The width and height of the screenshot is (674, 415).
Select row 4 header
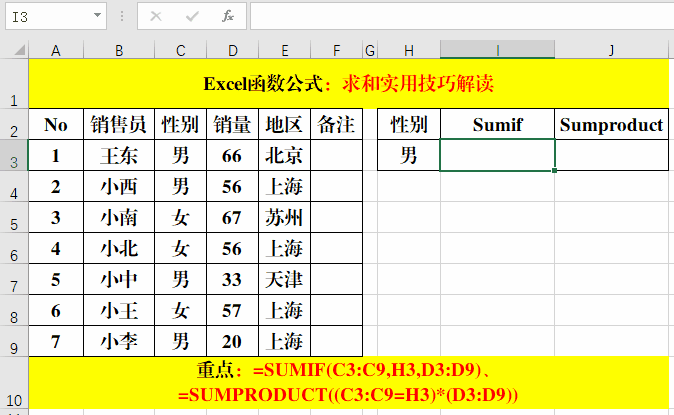tap(14, 186)
